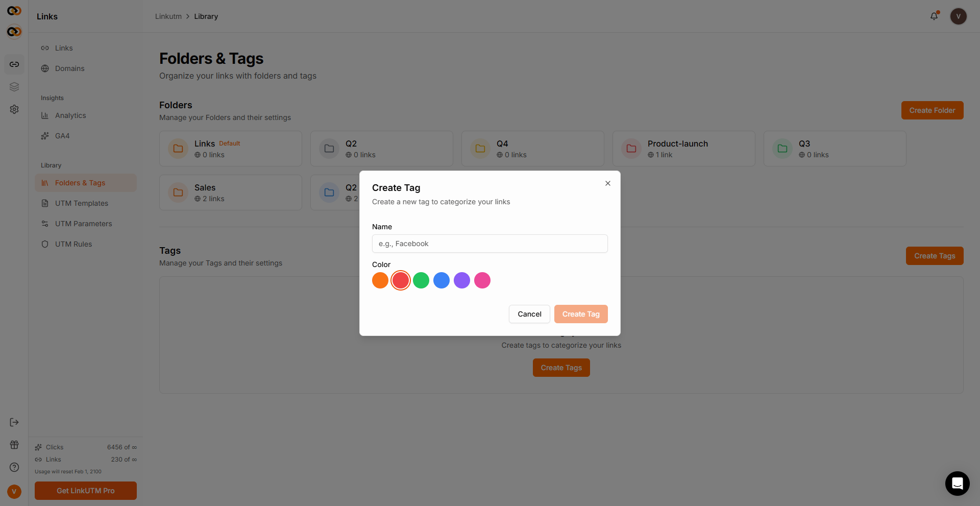This screenshot has height=506, width=980.
Task: Click the Product-launch folder name
Action: pos(678,143)
